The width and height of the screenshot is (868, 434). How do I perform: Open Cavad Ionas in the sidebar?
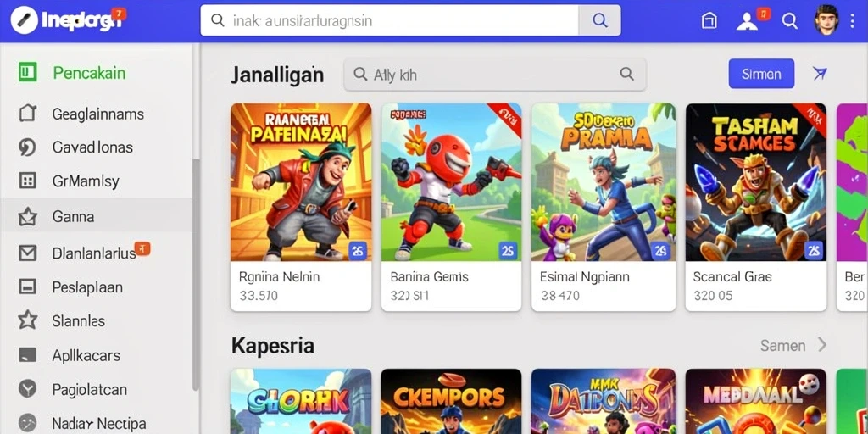click(x=97, y=147)
